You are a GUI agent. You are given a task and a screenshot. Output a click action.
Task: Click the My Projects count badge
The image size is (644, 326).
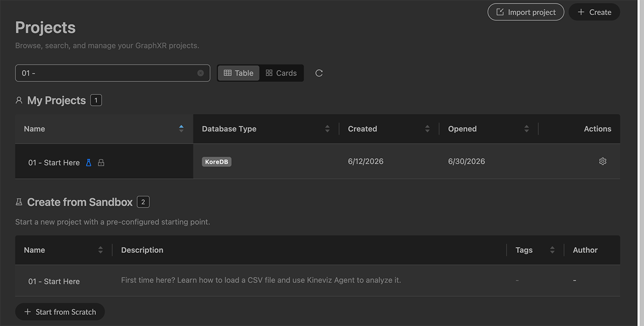point(96,100)
